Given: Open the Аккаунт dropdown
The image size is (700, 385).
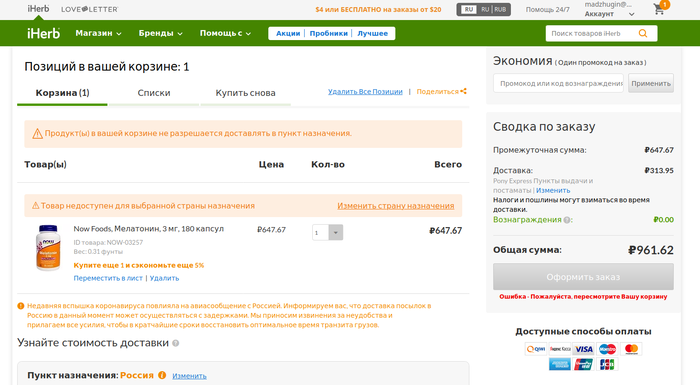Looking at the screenshot, I should pyautogui.click(x=609, y=14).
